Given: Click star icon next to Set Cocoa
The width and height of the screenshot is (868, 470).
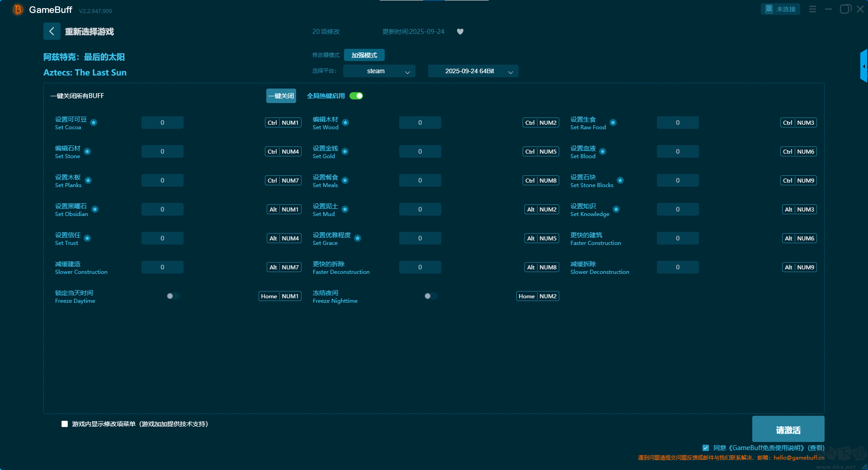Looking at the screenshot, I should tap(94, 122).
